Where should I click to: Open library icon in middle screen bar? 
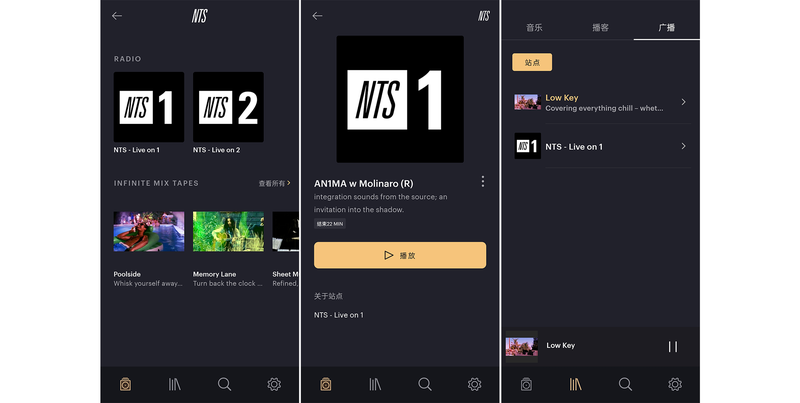pyautogui.click(x=375, y=384)
